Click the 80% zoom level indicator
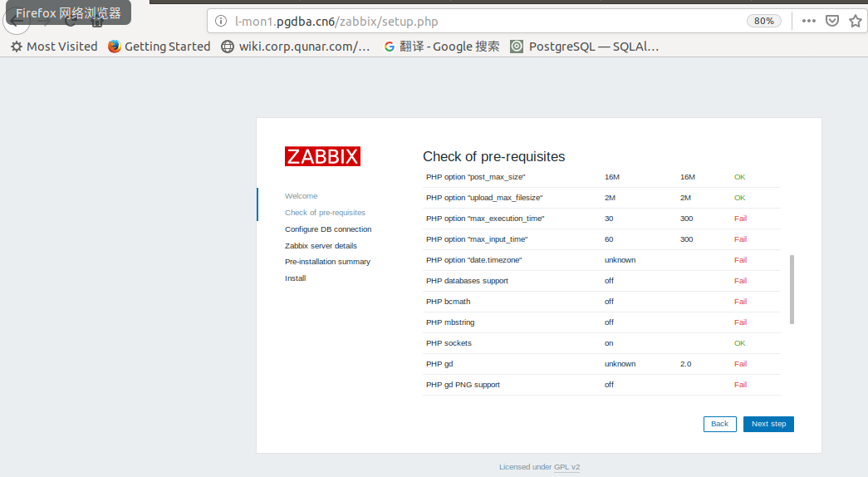This screenshot has width=868, height=477. (764, 21)
